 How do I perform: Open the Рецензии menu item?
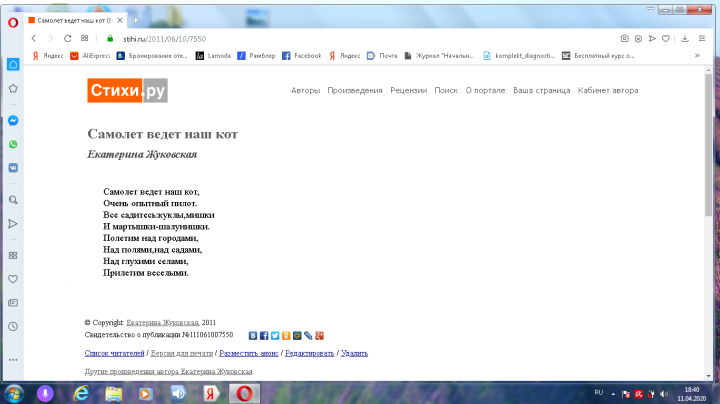click(x=409, y=90)
